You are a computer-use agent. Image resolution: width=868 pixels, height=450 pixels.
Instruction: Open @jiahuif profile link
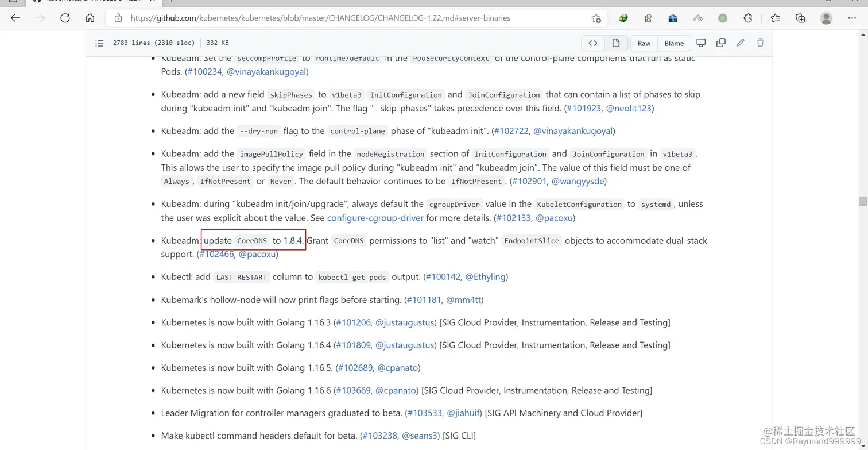tap(464, 413)
